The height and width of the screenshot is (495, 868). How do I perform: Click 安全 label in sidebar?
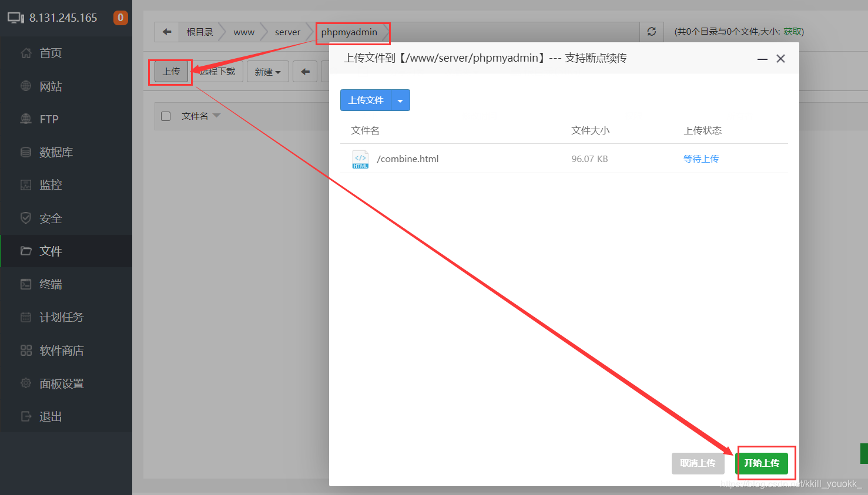pyautogui.click(x=51, y=218)
